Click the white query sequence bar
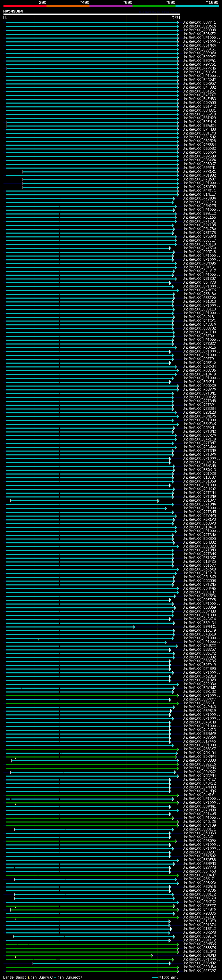The height and width of the screenshot is (980, 222). (92, 14)
